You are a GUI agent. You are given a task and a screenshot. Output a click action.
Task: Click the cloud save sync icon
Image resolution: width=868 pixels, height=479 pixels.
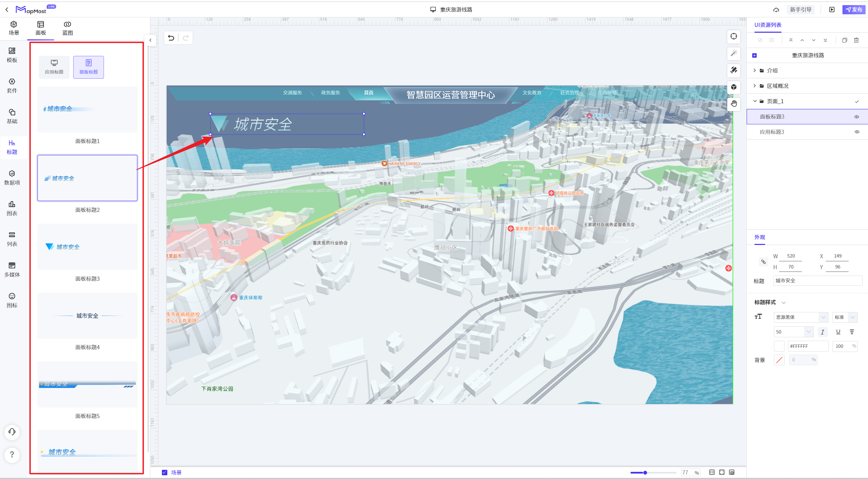tap(776, 10)
